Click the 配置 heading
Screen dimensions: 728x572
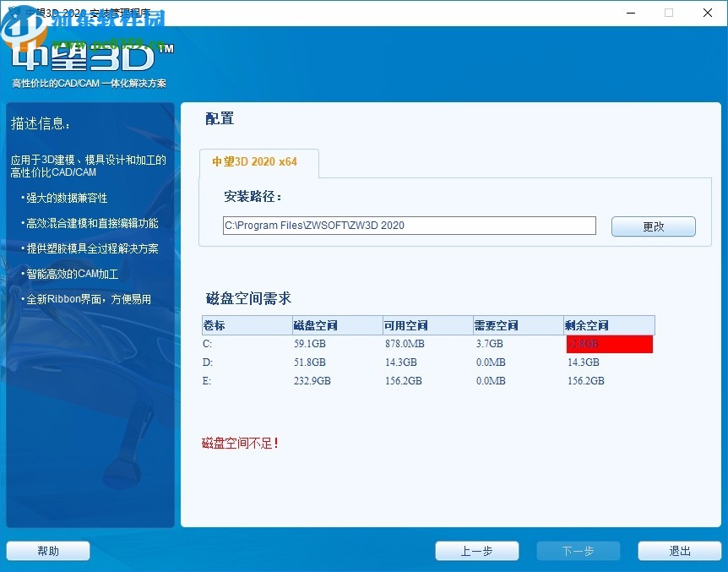point(220,119)
